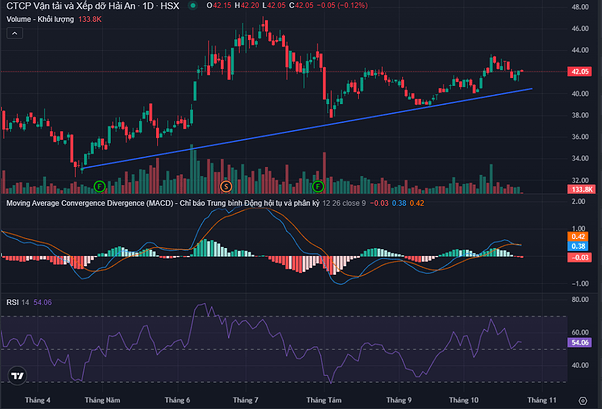The height and width of the screenshot is (409, 602).
Task: Click the 80.00 RSI axis label
Action: pos(580,300)
